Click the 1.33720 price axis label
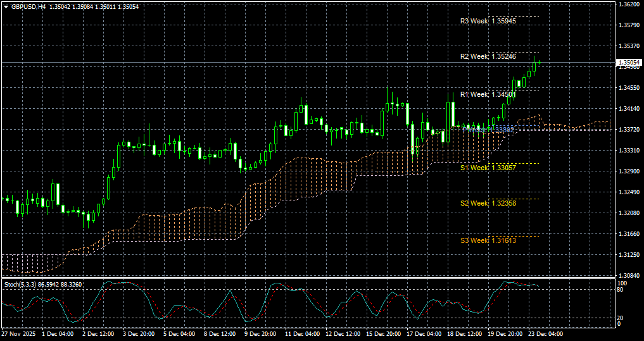 coord(628,129)
